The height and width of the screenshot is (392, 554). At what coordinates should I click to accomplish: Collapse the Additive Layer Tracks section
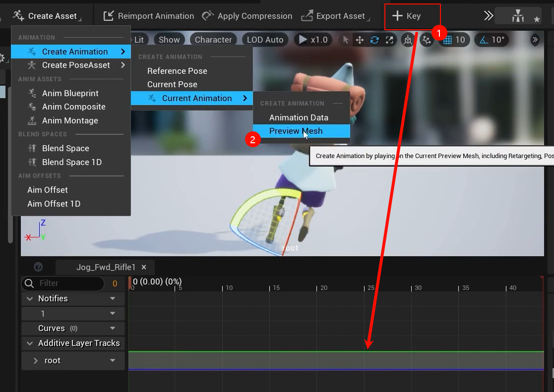(30, 343)
